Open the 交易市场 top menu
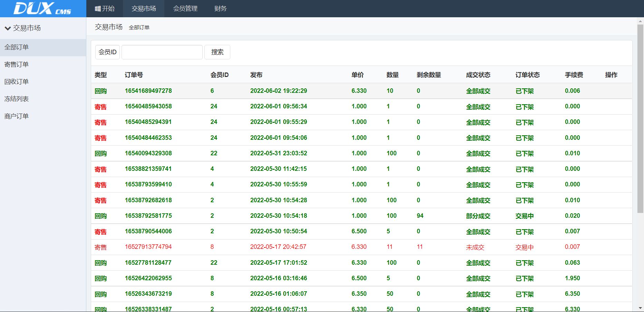This screenshot has height=312, width=644. [x=144, y=9]
